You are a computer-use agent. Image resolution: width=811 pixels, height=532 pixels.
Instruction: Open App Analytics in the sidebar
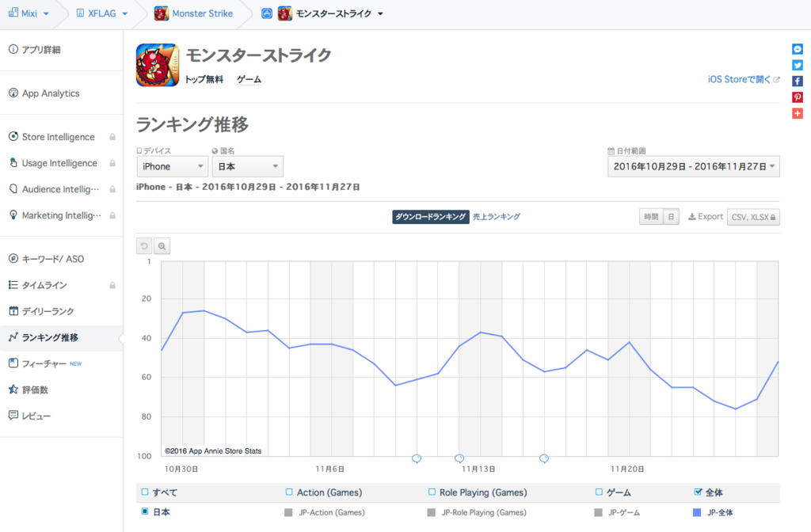point(50,93)
